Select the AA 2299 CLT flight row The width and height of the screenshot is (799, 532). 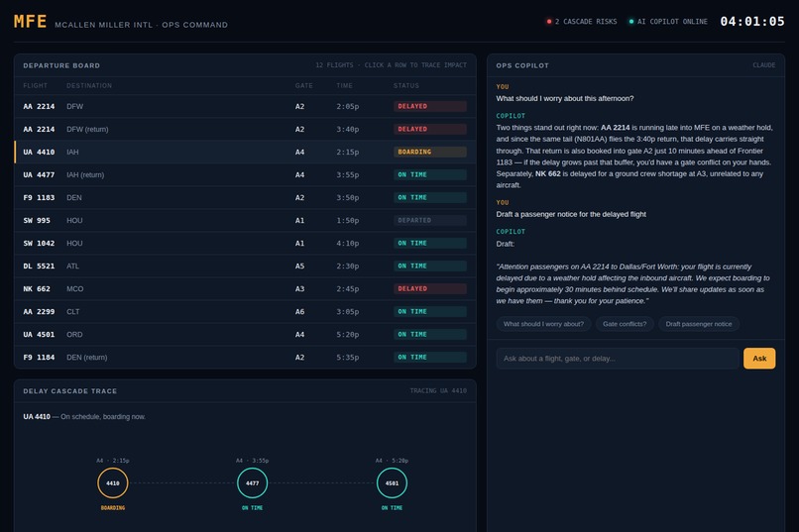pos(245,311)
